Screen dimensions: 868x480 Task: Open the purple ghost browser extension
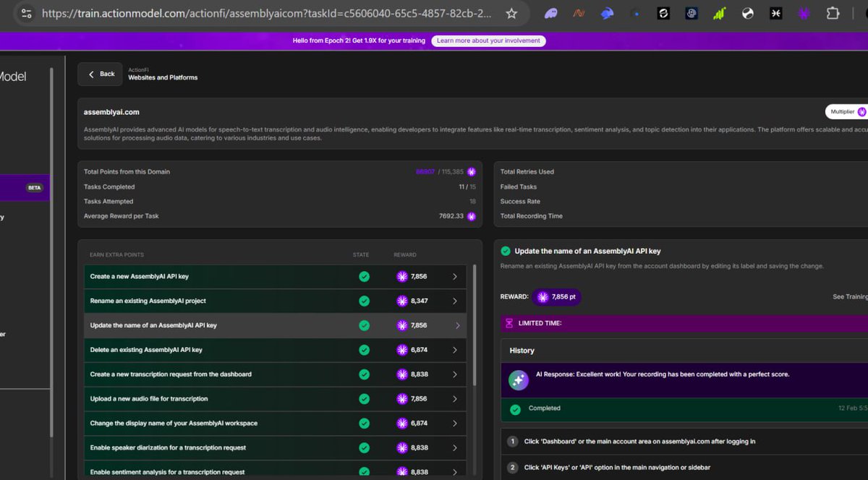click(551, 13)
